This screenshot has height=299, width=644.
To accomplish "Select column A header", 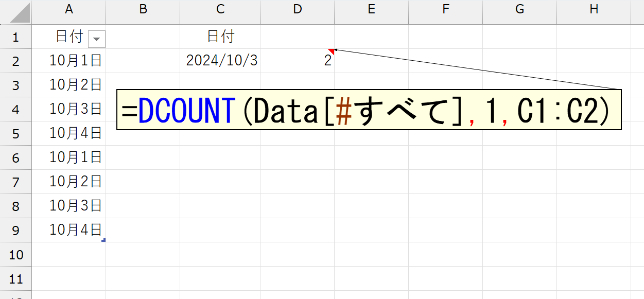I will [69, 12].
